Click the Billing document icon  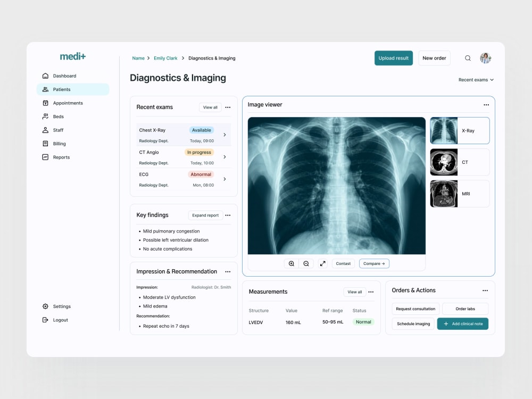click(x=45, y=144)
